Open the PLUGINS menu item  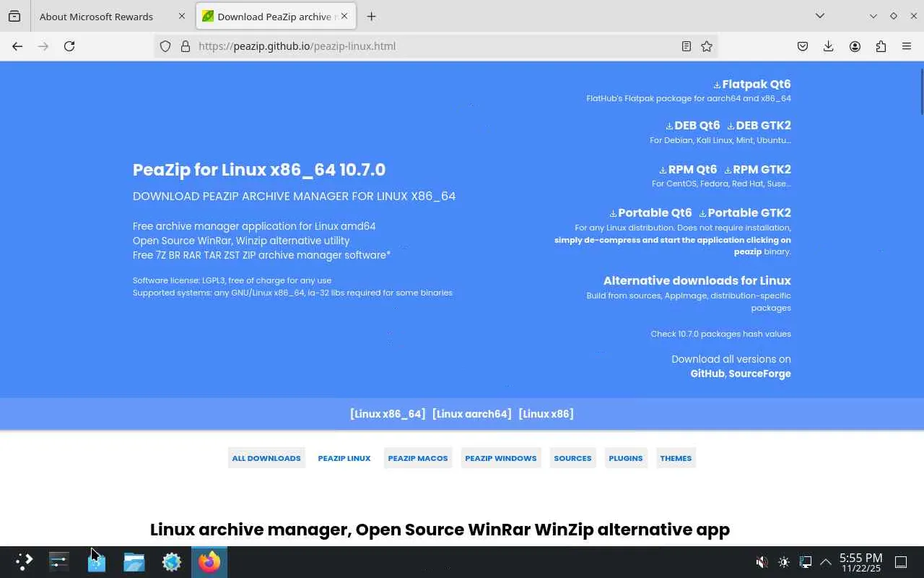point(626,458)
